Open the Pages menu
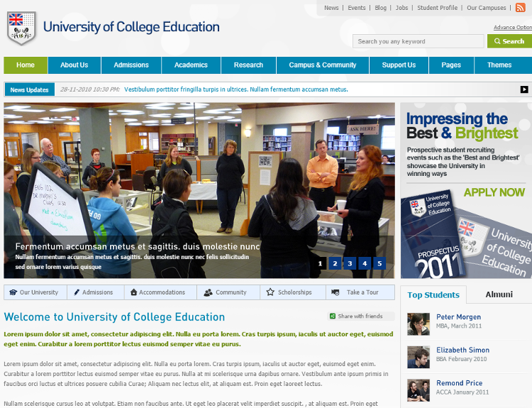The height and width of the screenshot is (408, 532). [451, 65]
